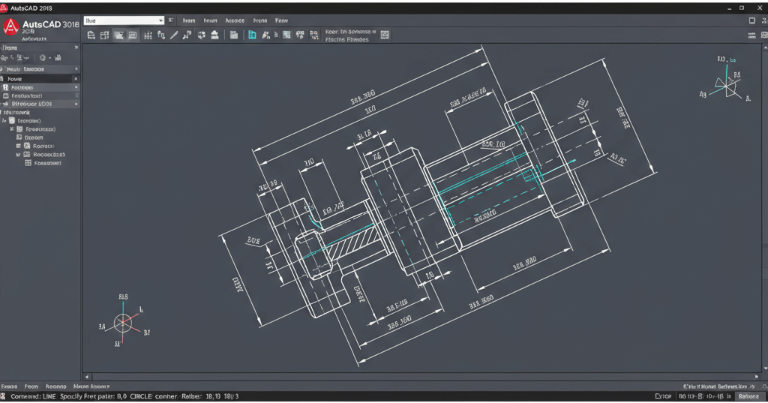Click the house-shaped stamp icon in toolbar
Screen dimensions: 768x403
[215, 35]
